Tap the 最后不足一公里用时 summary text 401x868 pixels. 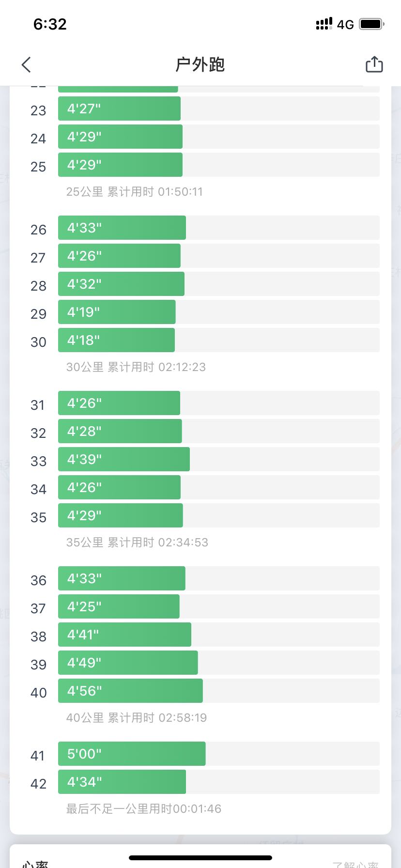click(x=144, y=809)
